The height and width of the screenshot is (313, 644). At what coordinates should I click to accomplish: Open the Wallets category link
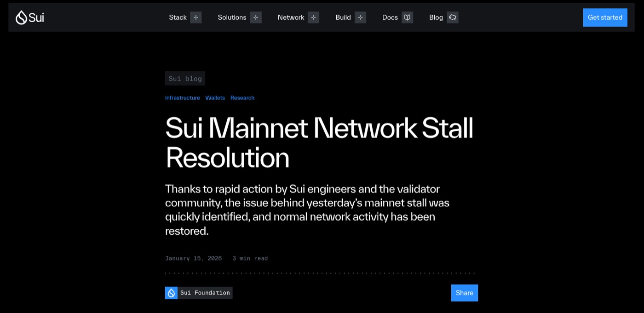(215, 98)
